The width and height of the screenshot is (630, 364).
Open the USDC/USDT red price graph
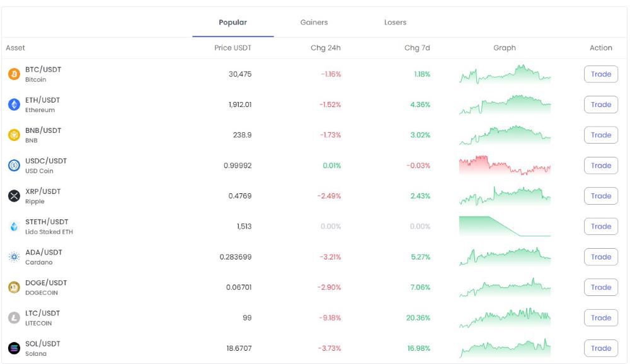pyautogui.click(x=505, y=166)
